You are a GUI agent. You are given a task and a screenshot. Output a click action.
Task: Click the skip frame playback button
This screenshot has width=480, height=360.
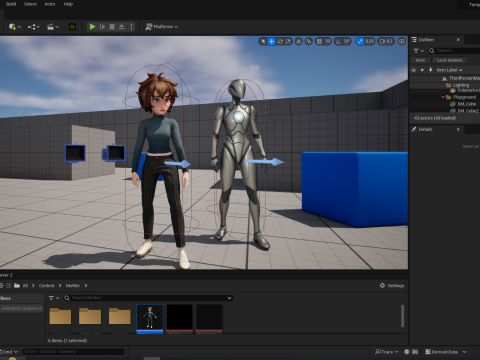point(102,27)
